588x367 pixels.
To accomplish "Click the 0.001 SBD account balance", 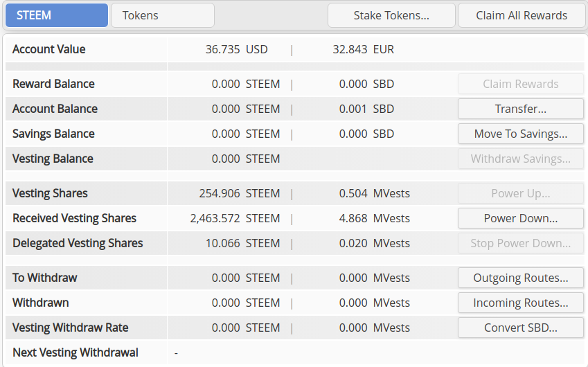I will pos(366,109).
